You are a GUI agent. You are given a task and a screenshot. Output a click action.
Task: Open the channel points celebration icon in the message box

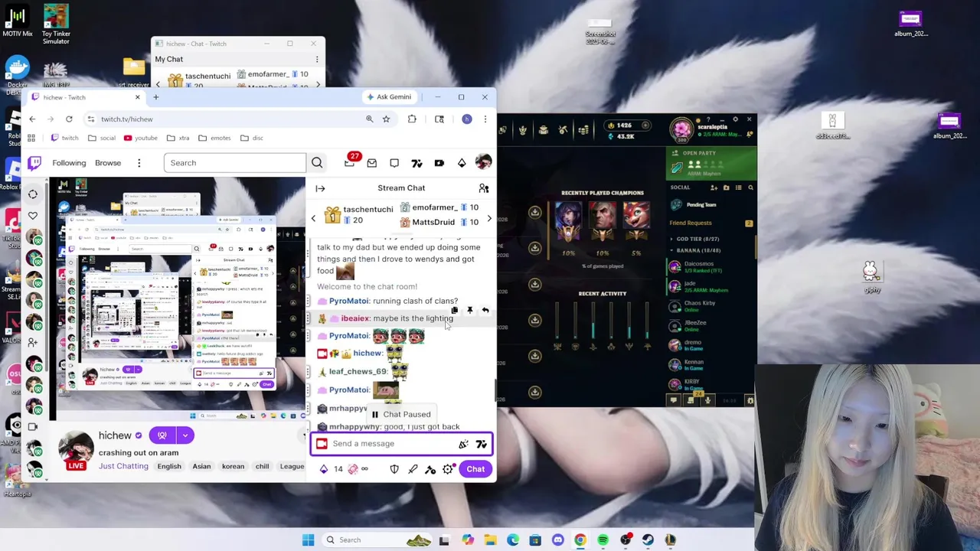click(x=463, y=444)
